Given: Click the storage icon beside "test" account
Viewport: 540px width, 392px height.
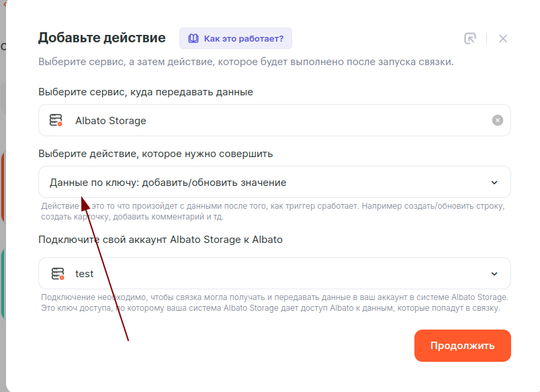Looking at the screenshot, I should click(58, 274).
